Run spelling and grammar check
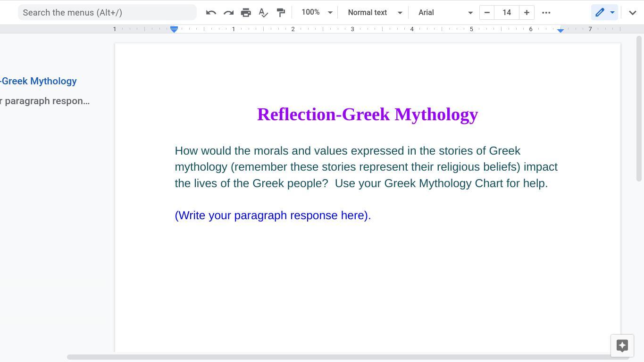The height and width of the screenshot is (362, 644). [x=263, y=13]
